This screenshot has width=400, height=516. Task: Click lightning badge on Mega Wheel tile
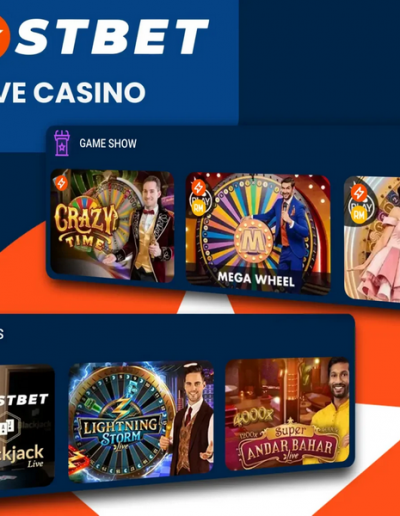[x=199, y=188]
